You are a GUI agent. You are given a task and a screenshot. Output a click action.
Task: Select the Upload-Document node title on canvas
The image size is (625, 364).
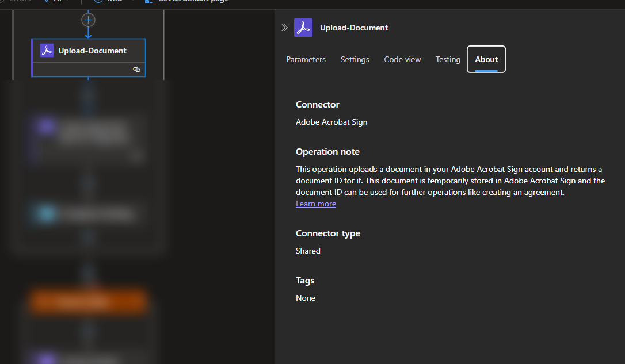pos(93,51)
